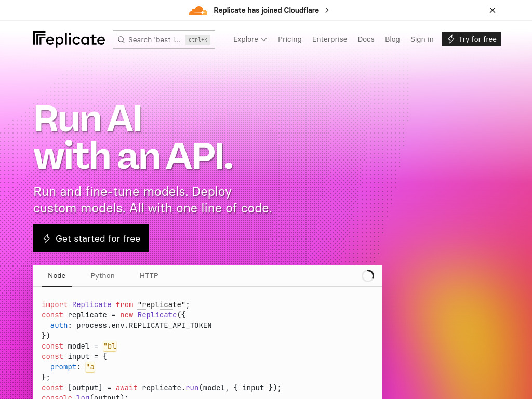The height and width of the screenshot is (399, 532).
Task: Focus the search models input field
Action: (x=164, y=39)
